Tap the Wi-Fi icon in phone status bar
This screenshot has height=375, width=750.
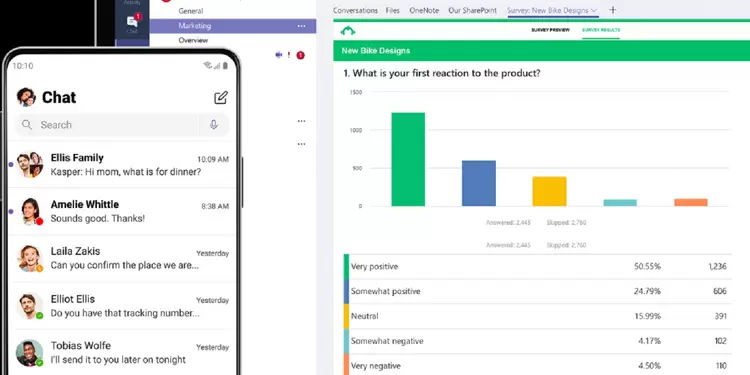pos(207,66)
